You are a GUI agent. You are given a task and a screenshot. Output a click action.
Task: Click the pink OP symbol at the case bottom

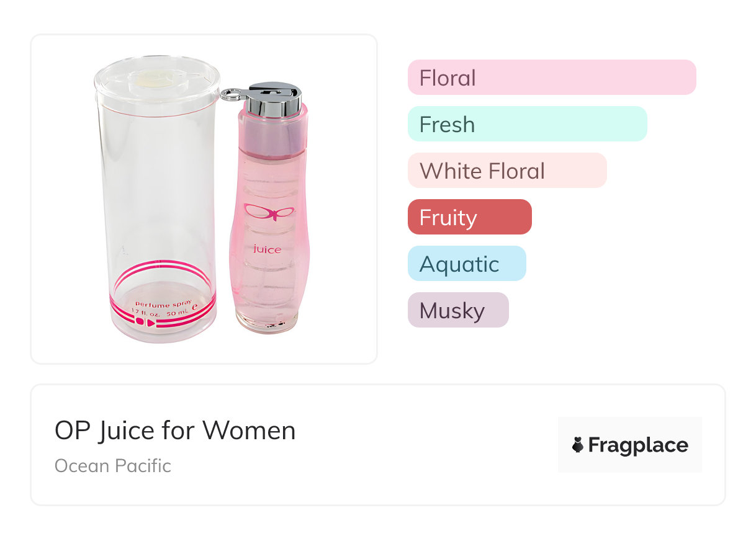[146, 323]
